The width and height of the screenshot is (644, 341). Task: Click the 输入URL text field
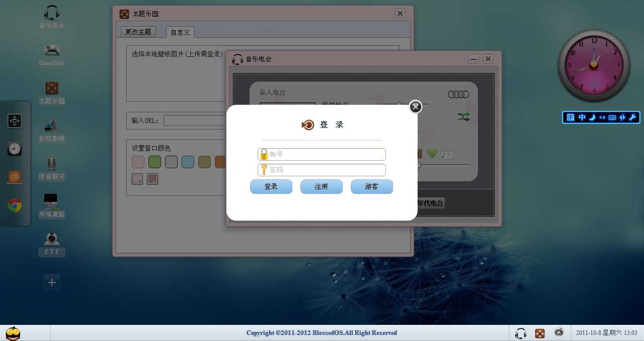195,120
